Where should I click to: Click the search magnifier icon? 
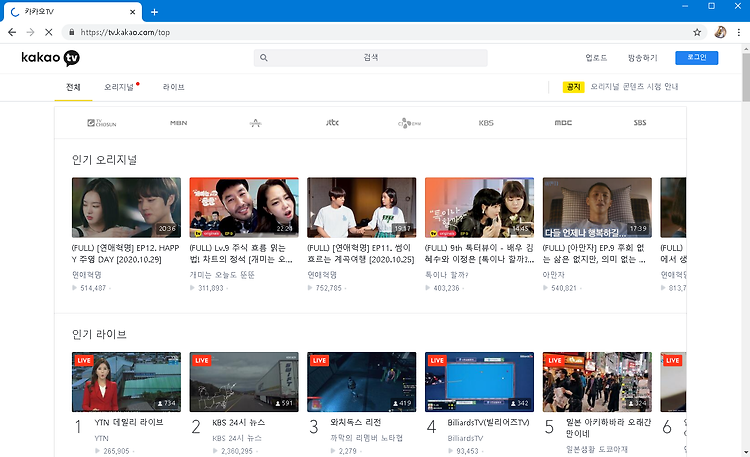coord(264,58)
